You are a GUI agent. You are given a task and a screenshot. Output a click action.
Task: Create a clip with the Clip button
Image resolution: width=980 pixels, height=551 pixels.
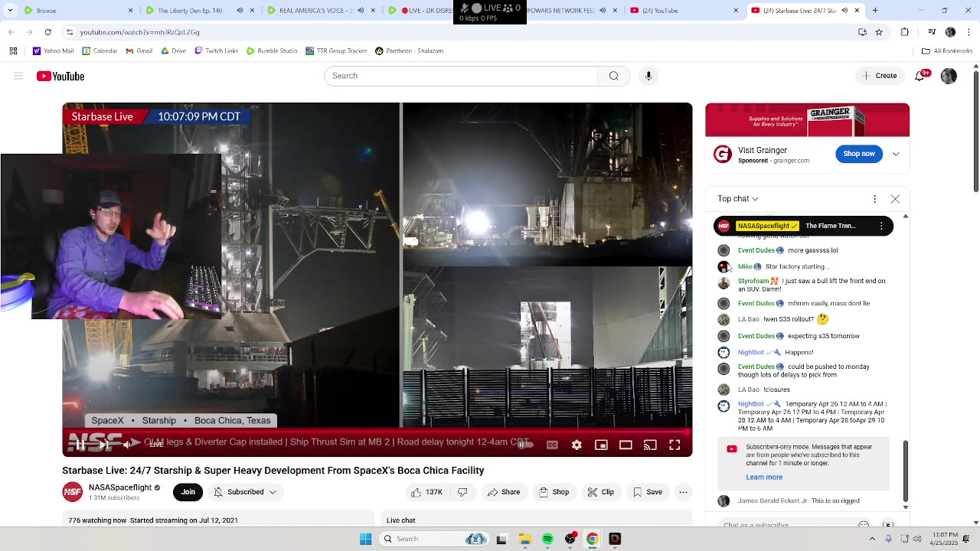tap(600, 492)
